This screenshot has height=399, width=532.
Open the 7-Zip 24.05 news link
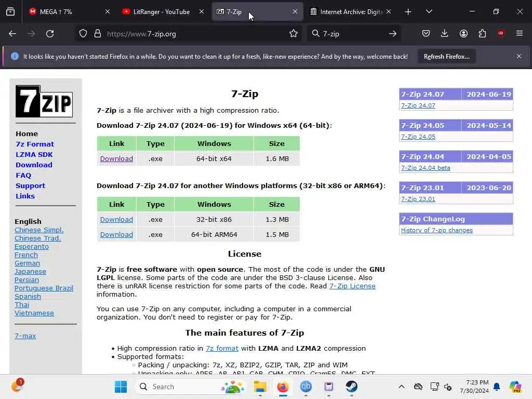[418, 137]
